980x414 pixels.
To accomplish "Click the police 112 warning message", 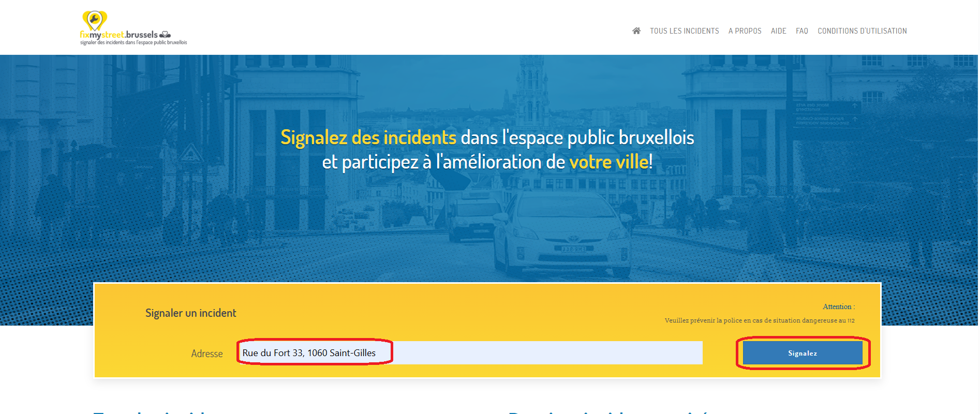I will (760, 320).
